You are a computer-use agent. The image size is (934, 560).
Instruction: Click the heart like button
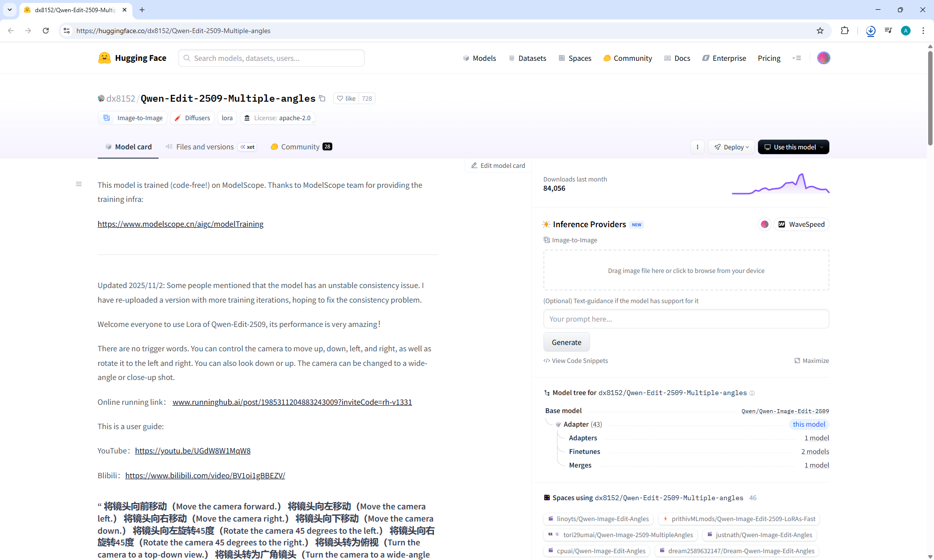[x=346, y=98]
